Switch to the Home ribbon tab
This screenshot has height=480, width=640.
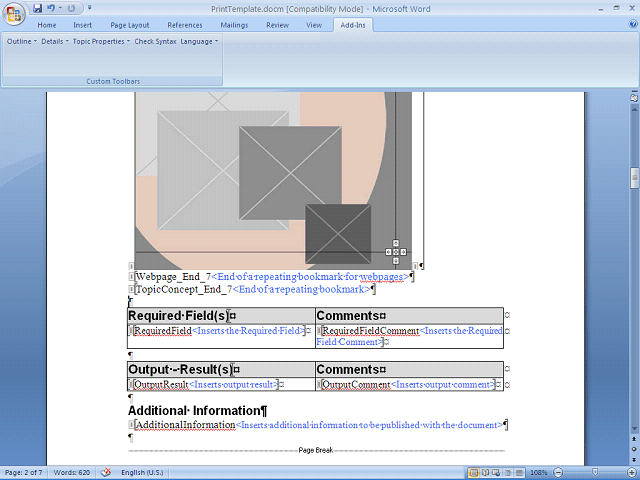tap(47, 25)
